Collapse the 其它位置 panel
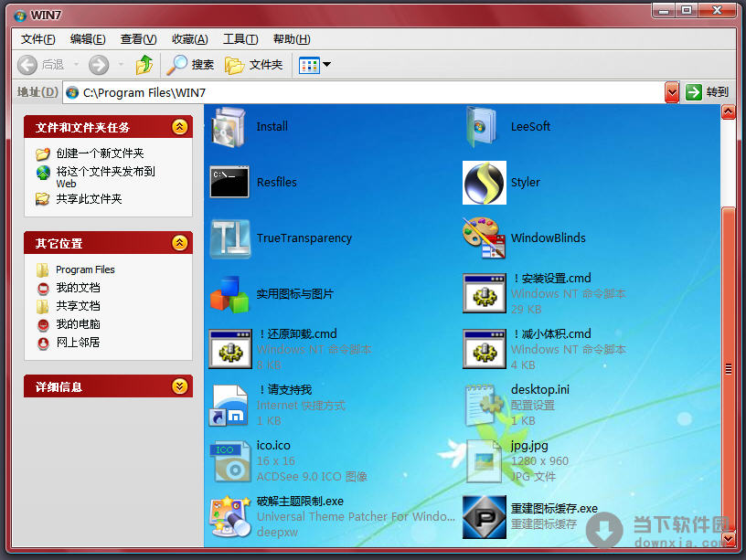The height and width of the screenshot is (560, 746). (x=180, y=243)
